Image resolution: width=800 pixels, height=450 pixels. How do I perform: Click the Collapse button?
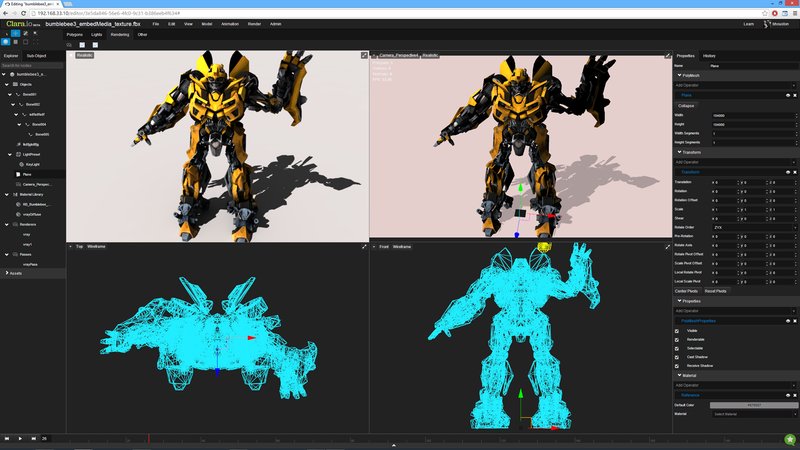[686, 106]
